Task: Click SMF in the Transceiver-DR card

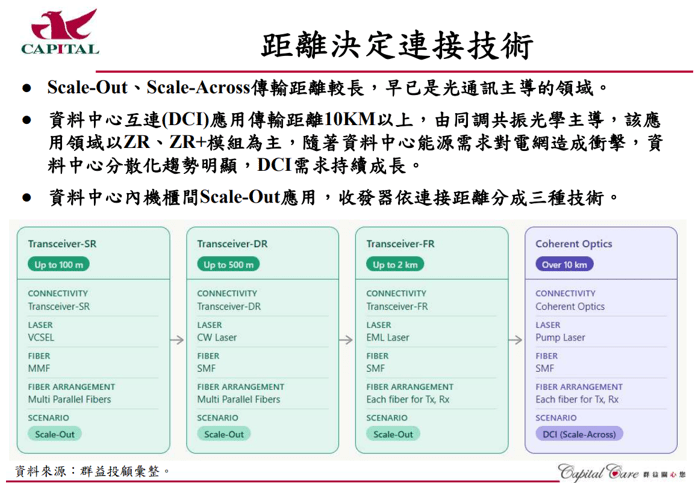Action: (x=207, y=368)
